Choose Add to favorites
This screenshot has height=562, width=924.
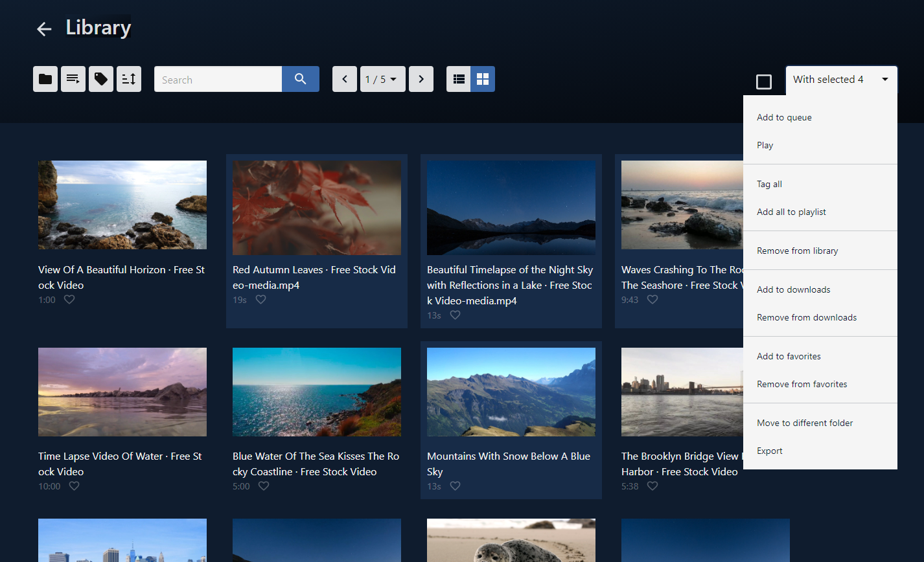(820, 356)
